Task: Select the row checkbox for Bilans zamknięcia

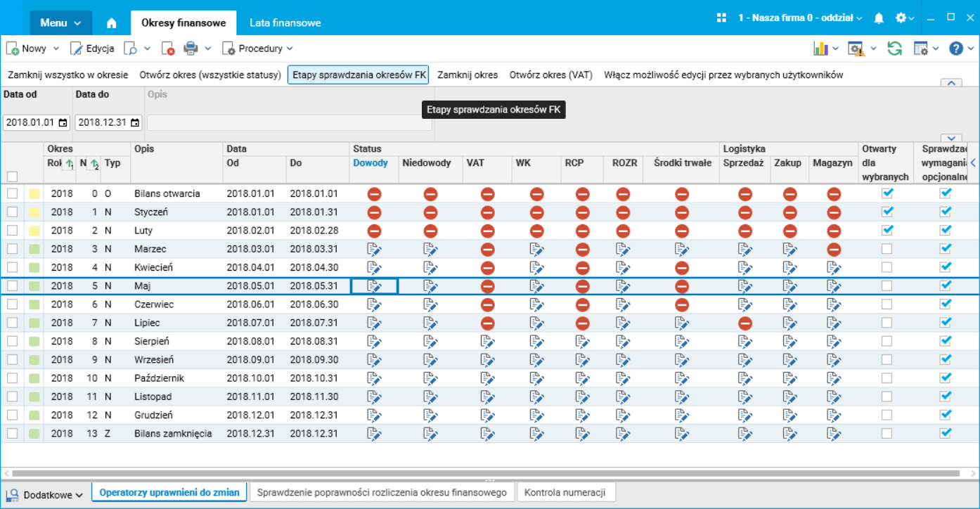Action: (12, 433)
